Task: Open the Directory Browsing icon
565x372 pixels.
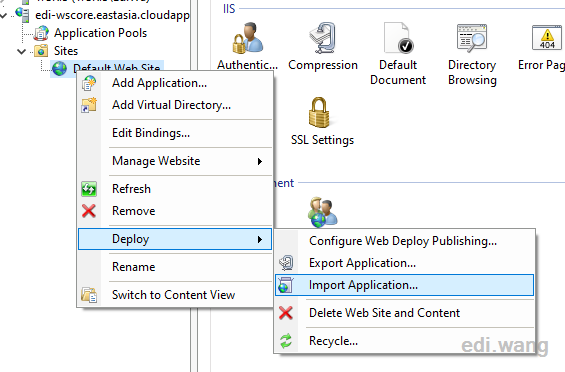Action: (x=472, y=38)
